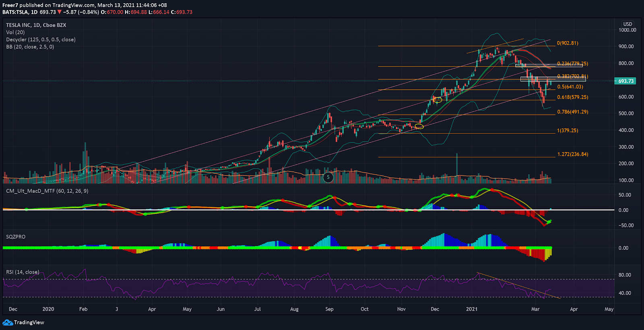This screenshot has width=644, height=330.
Task: Click the Fibonacci 0.5(641.03) level label
Action: (x=570, y=87)
